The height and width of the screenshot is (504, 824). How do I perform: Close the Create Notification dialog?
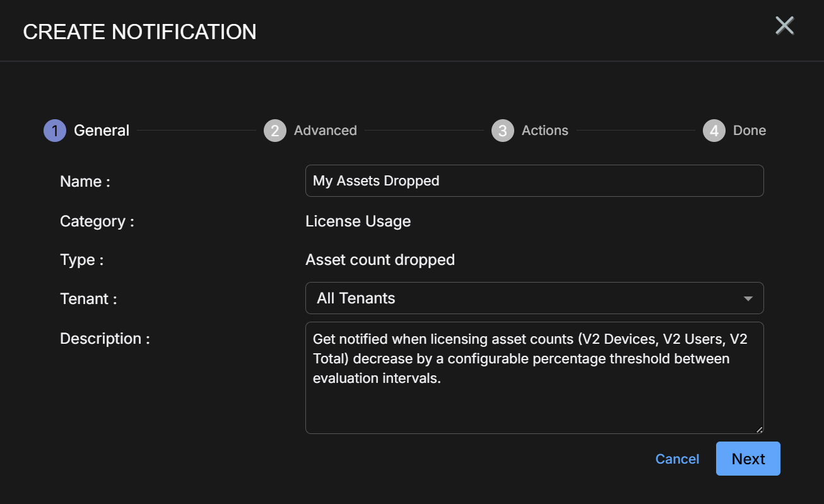[784, 26]
